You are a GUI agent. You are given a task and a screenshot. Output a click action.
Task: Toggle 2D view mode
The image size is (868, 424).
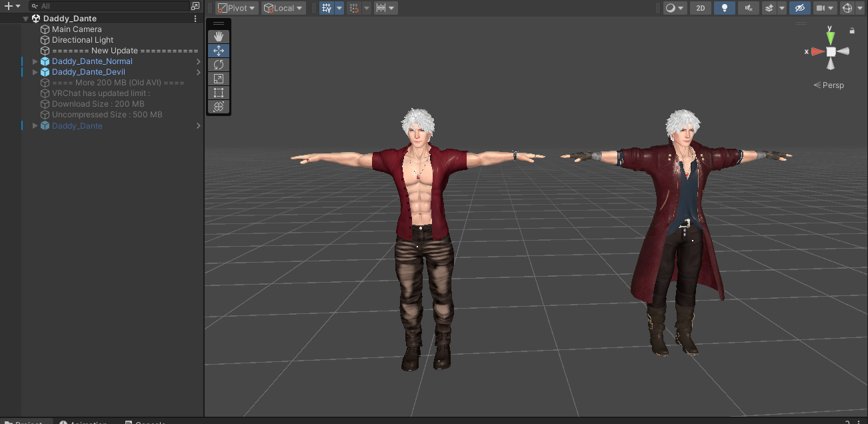pos(700,8)
